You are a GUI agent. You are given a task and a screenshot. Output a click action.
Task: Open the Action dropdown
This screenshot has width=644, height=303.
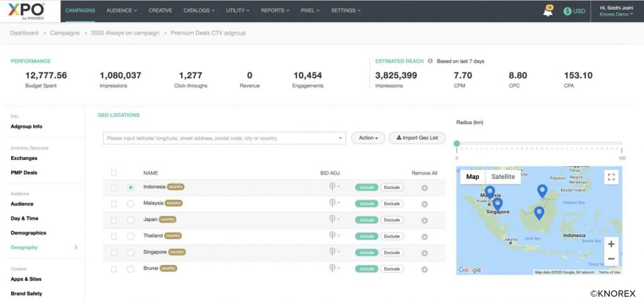click(368, 138)
